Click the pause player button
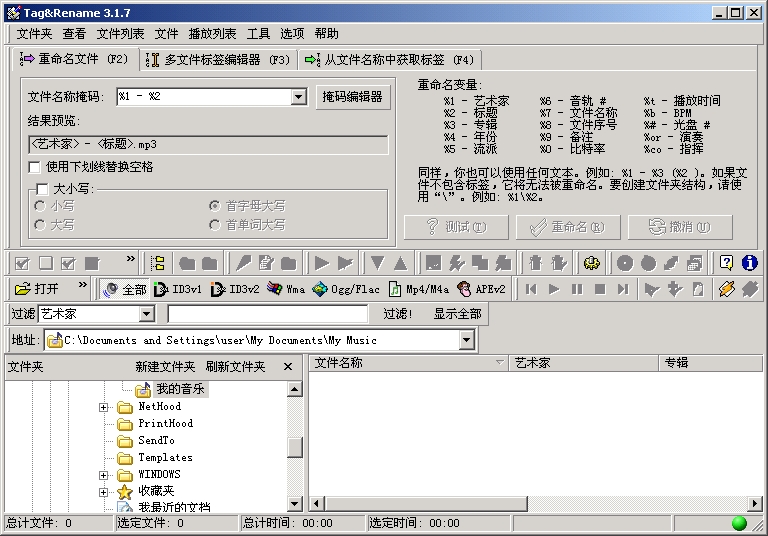 577,290
